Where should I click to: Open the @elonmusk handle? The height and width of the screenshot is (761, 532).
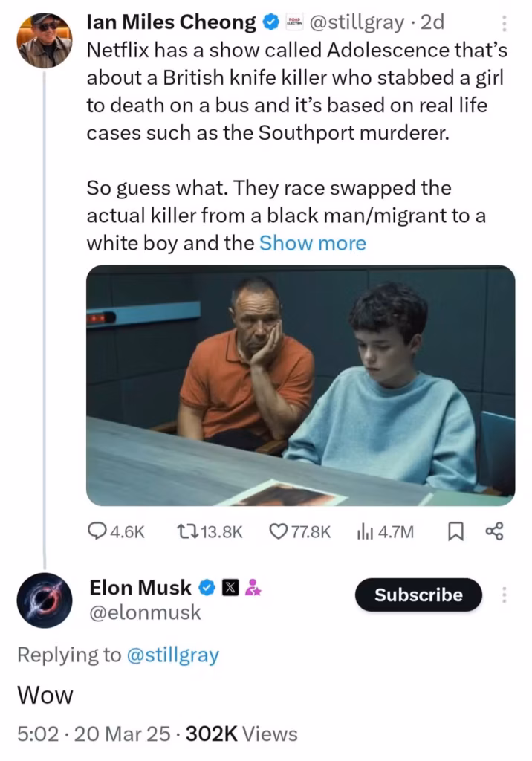coord(145,612)
